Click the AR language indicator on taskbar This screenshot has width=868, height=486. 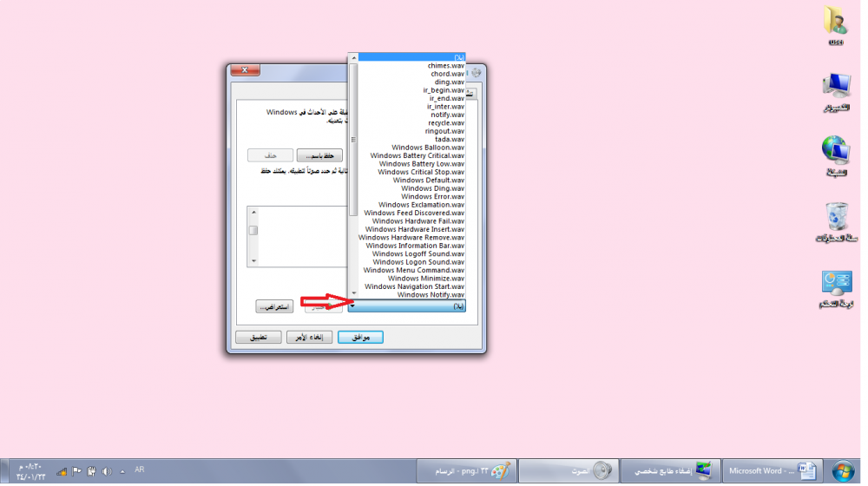pos(139,470)
